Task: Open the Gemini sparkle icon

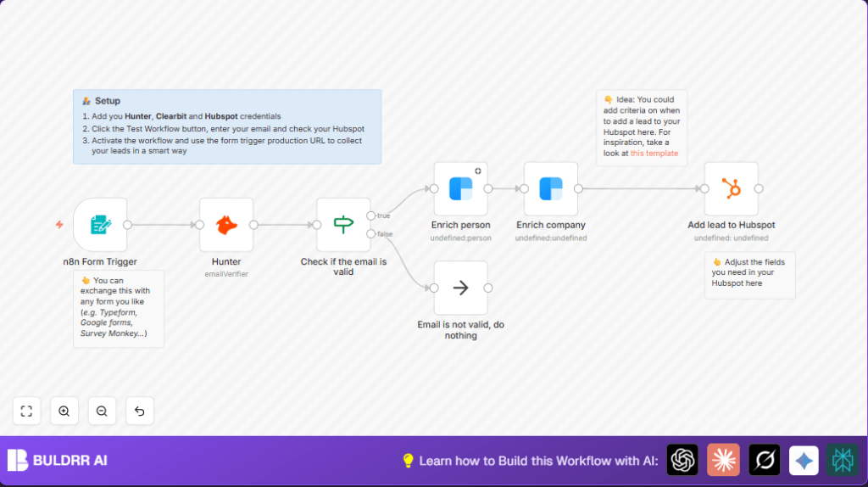Action: [x=804, y=460]
